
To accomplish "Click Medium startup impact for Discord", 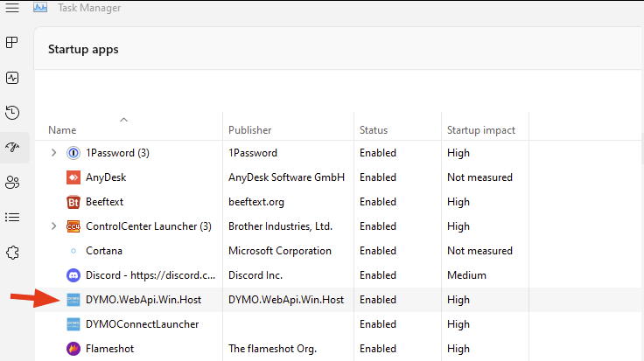I will [x=466, y=275].
